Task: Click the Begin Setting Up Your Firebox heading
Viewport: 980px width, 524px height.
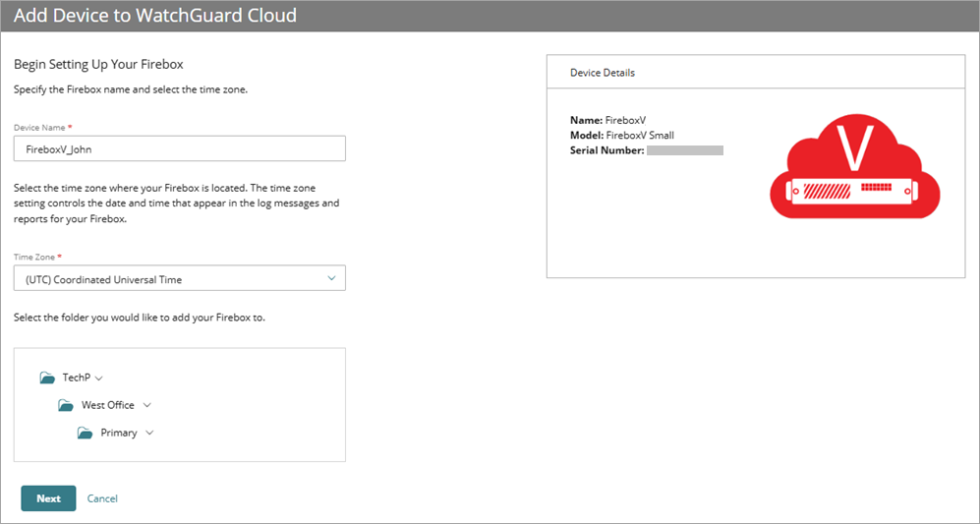Action: (x=98, y=65)
